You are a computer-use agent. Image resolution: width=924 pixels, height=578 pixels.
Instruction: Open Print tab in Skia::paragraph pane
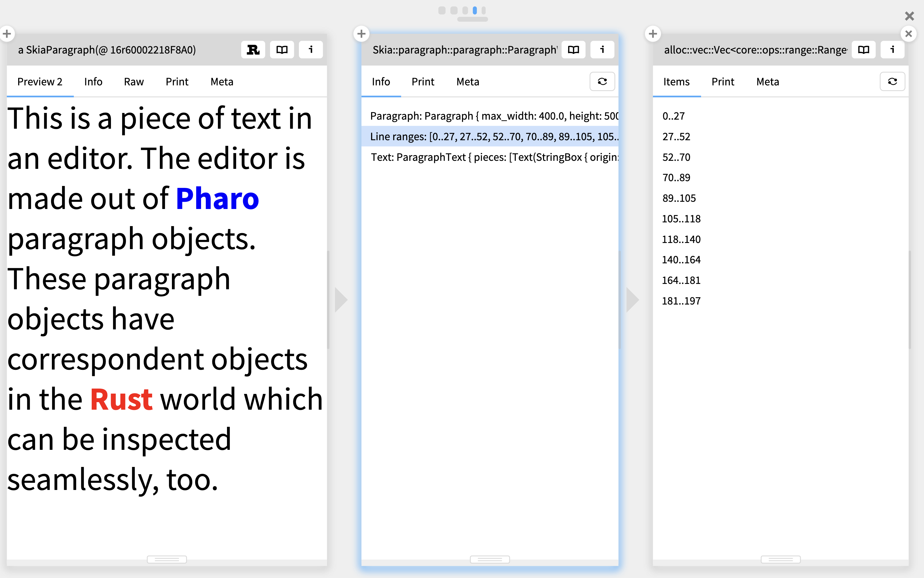point(423,82)
